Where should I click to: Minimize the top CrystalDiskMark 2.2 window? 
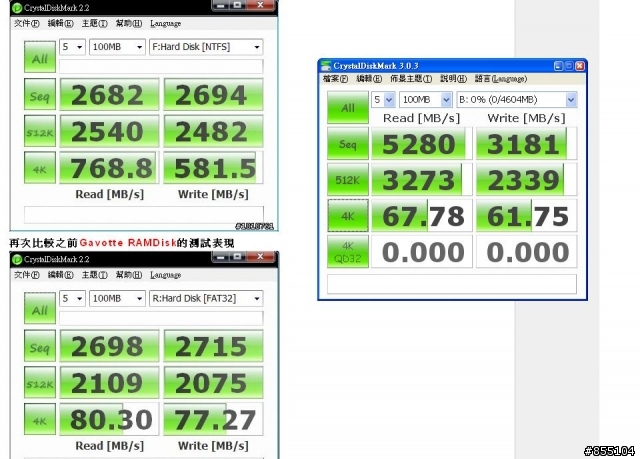tap(221, 5)
